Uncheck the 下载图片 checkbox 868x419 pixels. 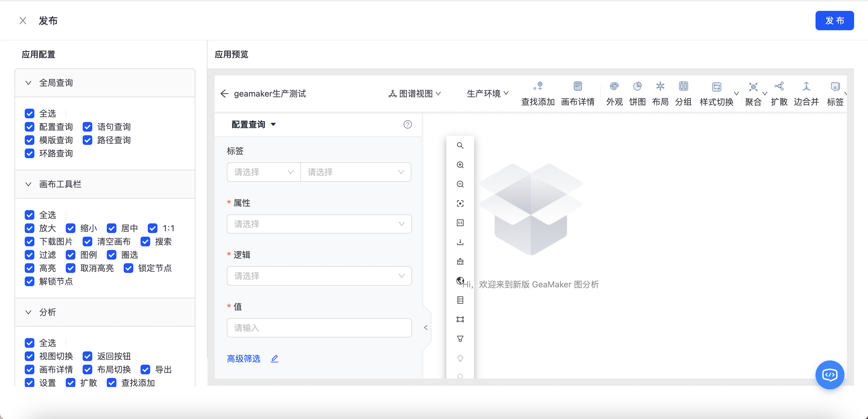[29, 242]
